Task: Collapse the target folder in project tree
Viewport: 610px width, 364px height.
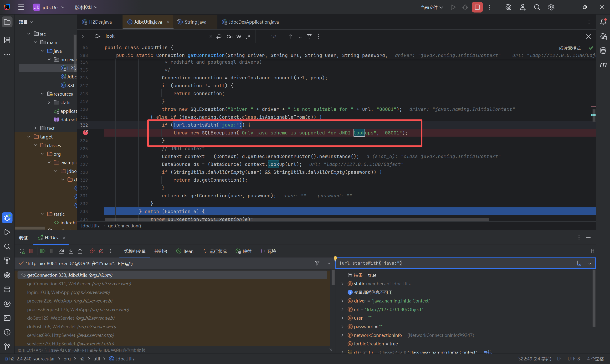Action: pos(29,137)
